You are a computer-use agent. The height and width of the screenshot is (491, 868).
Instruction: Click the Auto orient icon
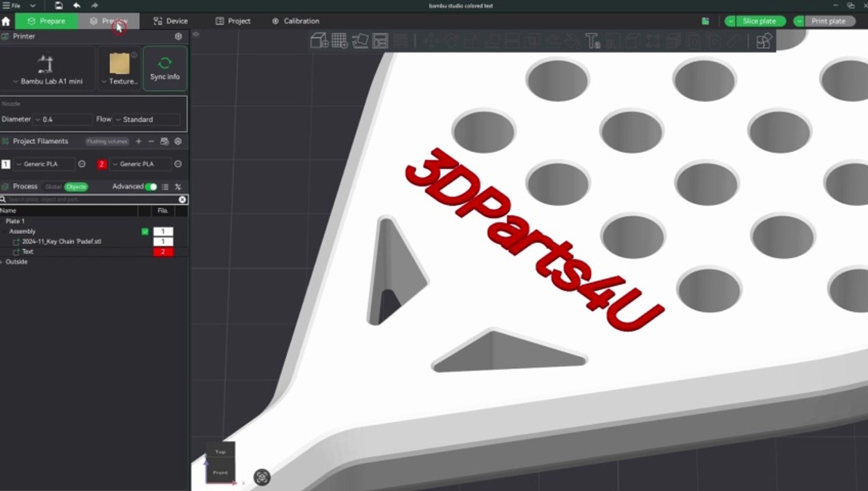point(360,41)
